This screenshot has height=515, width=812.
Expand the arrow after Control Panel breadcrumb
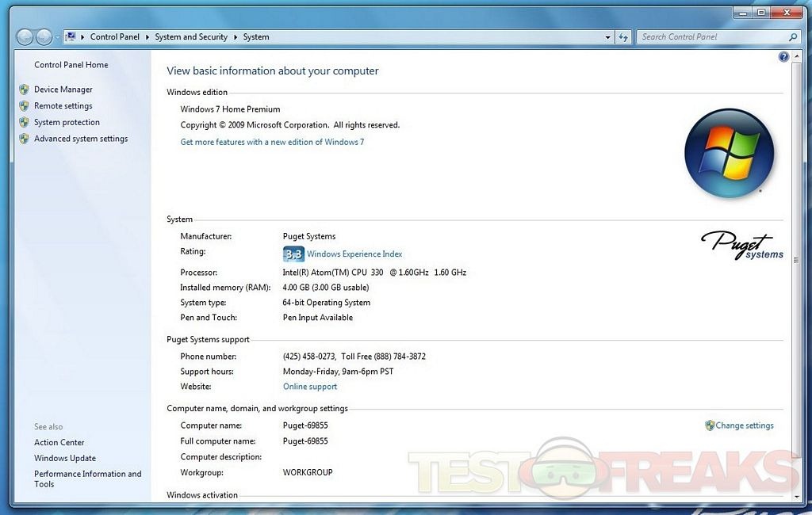pyautogui.click(x=147, y=37)
